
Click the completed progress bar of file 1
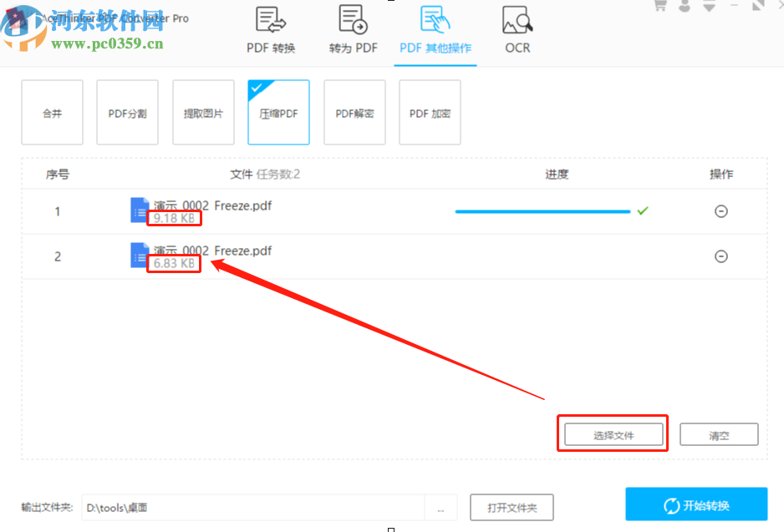pyautogui.click(x=542, y=211)
